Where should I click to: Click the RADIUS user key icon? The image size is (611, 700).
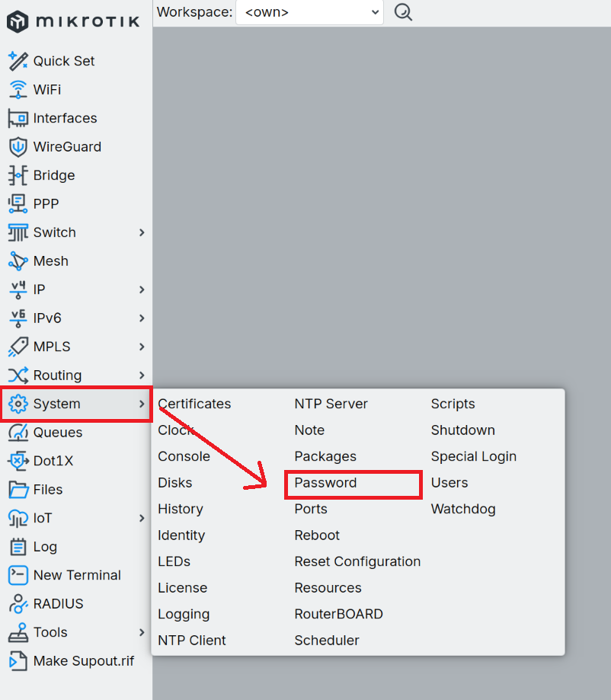[18, 604]
